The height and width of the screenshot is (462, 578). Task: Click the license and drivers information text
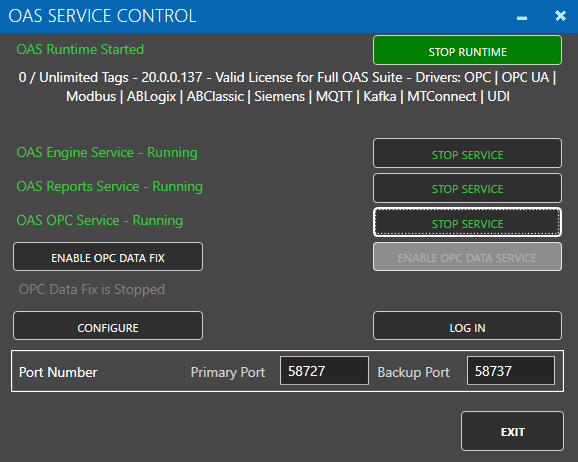[288, 87]
